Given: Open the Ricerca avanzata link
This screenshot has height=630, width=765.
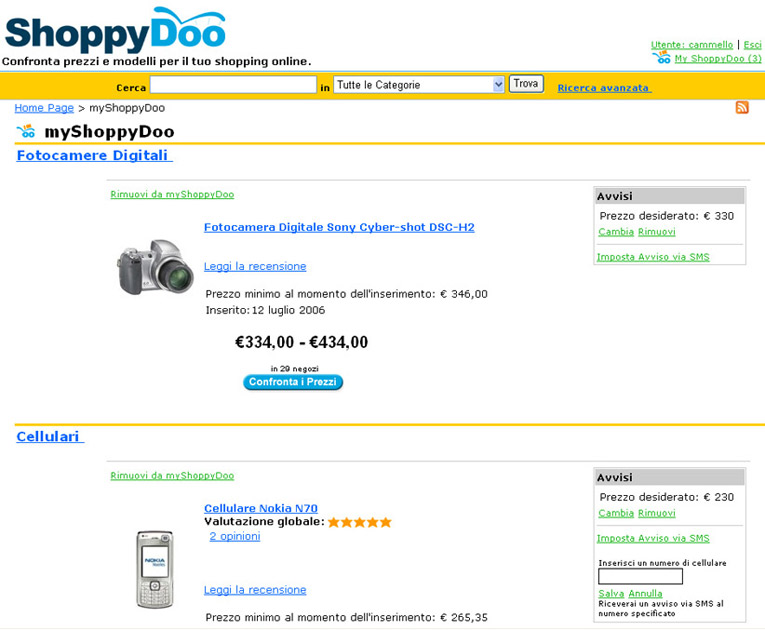Looking at the screenshot, I should coord(604,88).
